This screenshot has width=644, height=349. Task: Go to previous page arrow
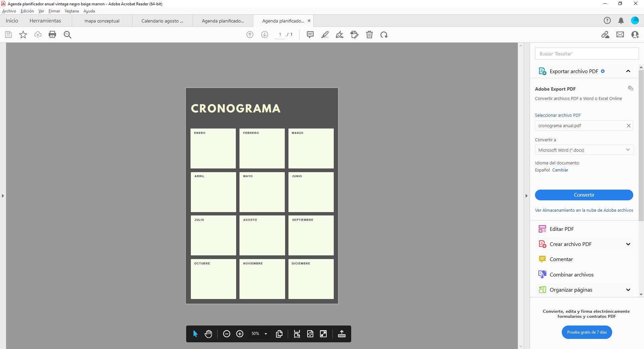[250, 35]
